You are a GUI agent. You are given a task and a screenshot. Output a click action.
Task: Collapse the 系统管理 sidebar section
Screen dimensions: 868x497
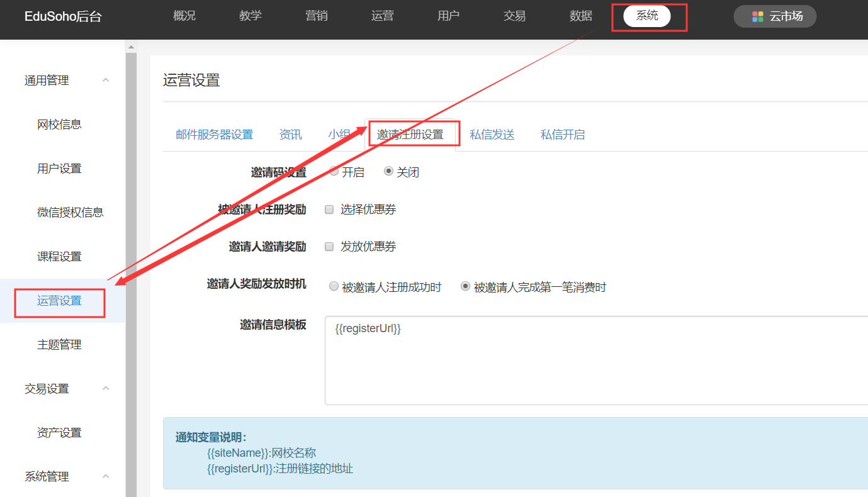point(106,477)
